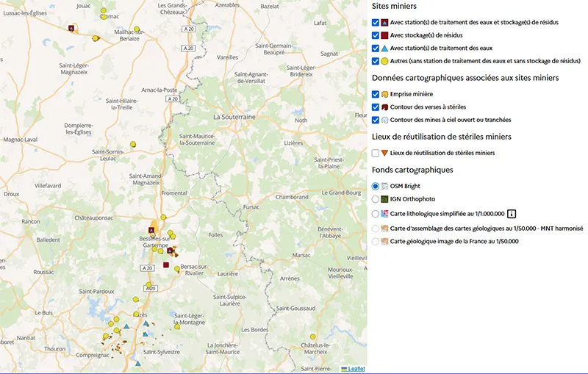Image resolution: width=588 pixels, height=374 pixels.
Task: Click the yellow marker beside Bersac-sur-Rivalier
Action: click(x=177, y=269)
